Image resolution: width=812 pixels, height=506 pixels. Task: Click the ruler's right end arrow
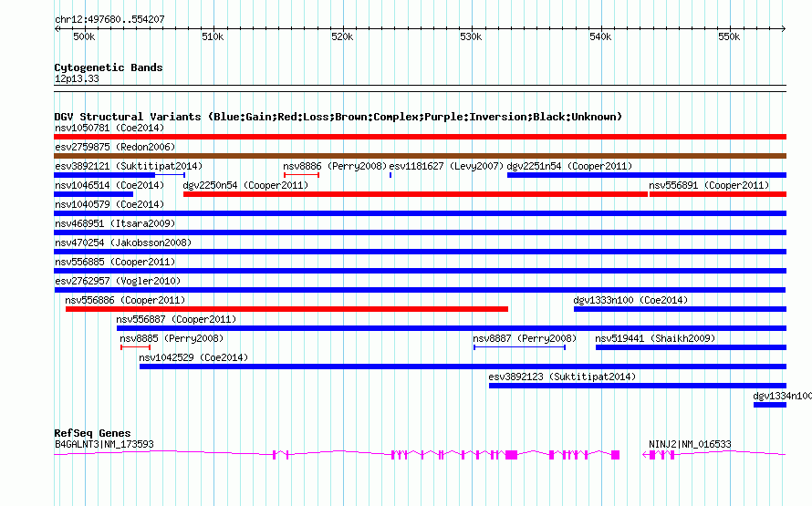[784, 28]
